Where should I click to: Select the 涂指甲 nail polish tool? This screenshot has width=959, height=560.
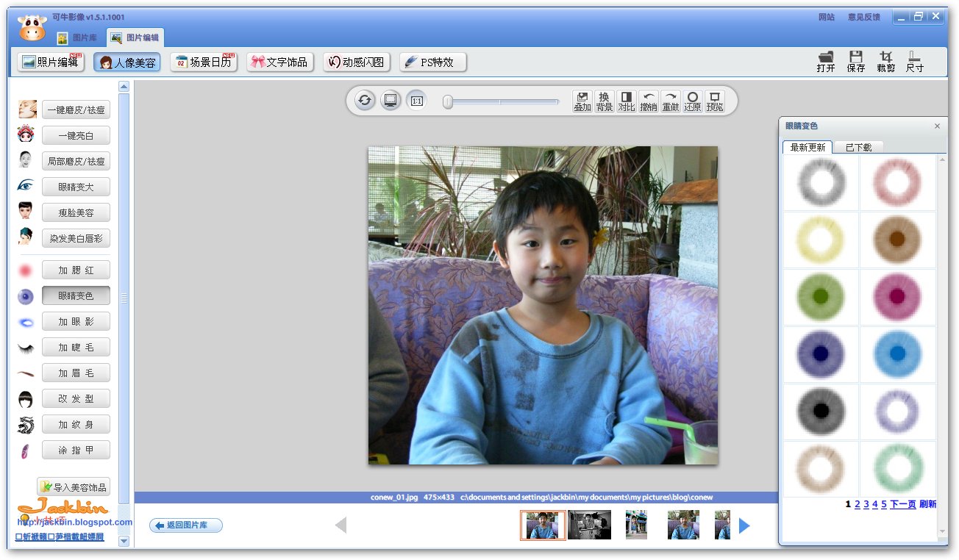[x=76, y=450]
